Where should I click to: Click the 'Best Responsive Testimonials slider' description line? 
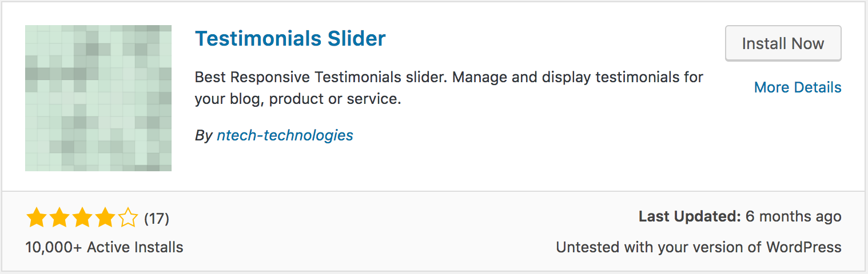coord(321,76)
